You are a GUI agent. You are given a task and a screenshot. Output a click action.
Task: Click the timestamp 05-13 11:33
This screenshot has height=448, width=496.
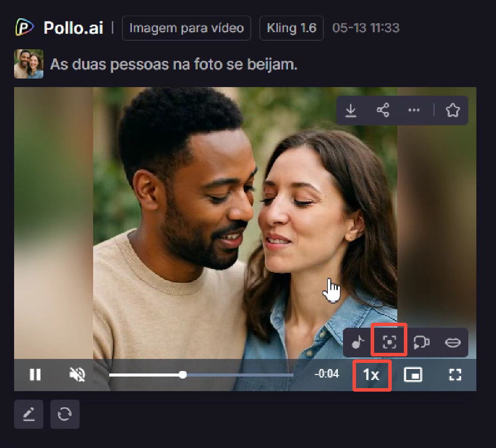[x=366, y=28]
